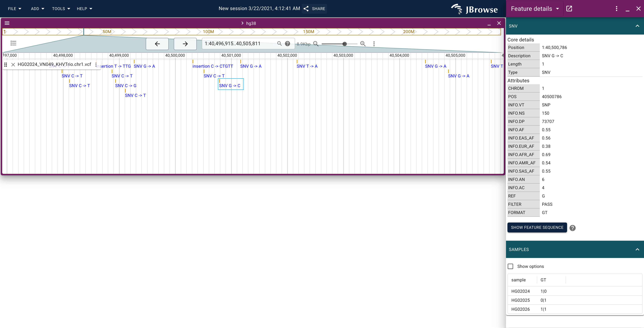
Task: Close the HG02024 VCF track
Action: [13, 65]
